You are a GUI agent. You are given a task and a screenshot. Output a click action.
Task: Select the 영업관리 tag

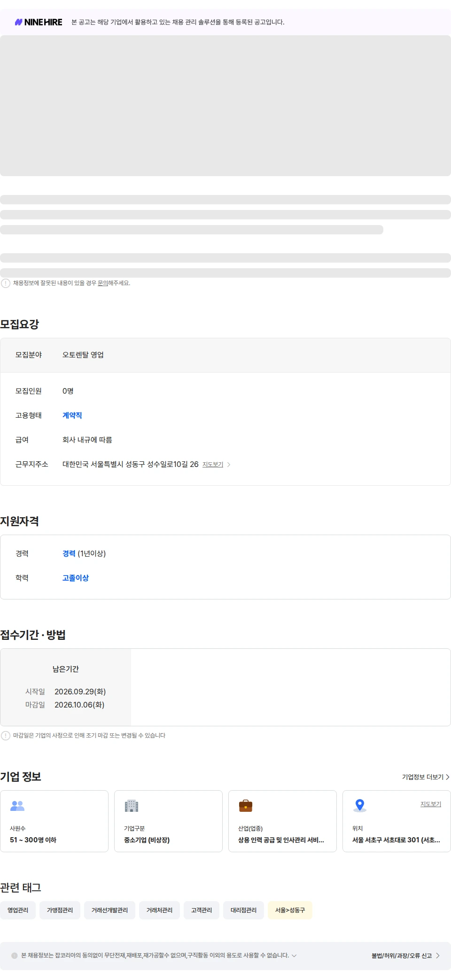point(18,910)
